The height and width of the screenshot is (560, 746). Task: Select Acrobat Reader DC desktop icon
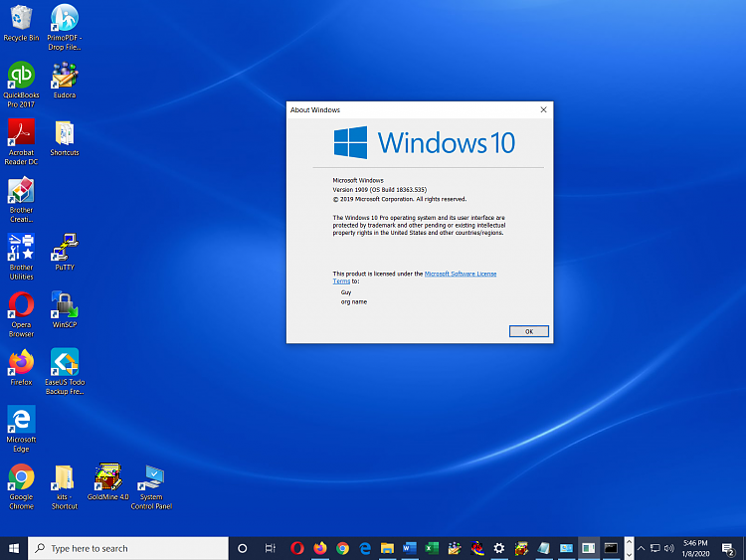pos(21,142)
